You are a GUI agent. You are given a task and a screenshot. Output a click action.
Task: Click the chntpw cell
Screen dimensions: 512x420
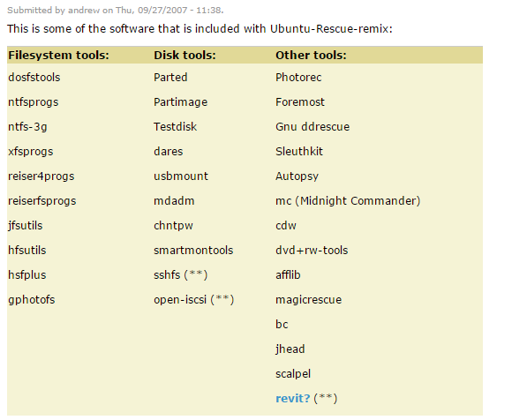pyautogui.click(x=173, y=226)
